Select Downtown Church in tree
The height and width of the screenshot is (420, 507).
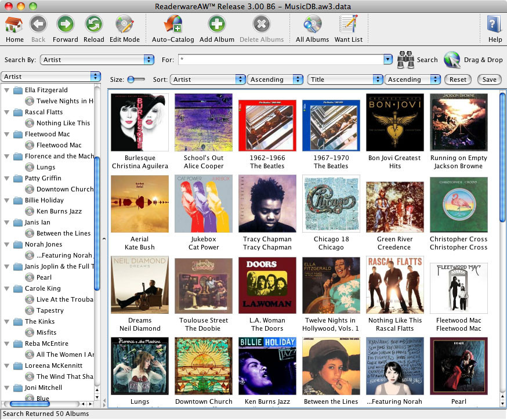coord(65,189)
